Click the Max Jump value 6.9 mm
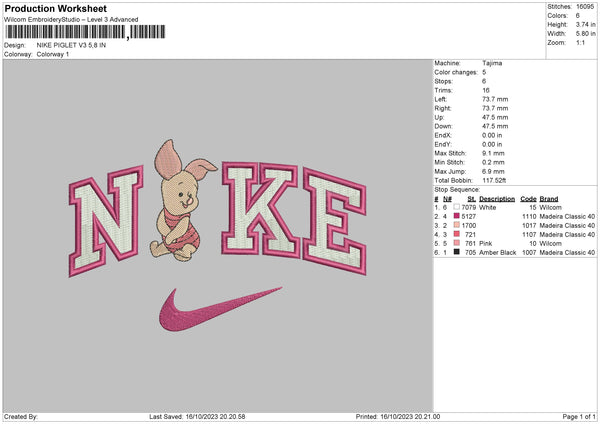The height and width of the screenshot is (424, 600). pyautogui.click(x=493, y=171)
